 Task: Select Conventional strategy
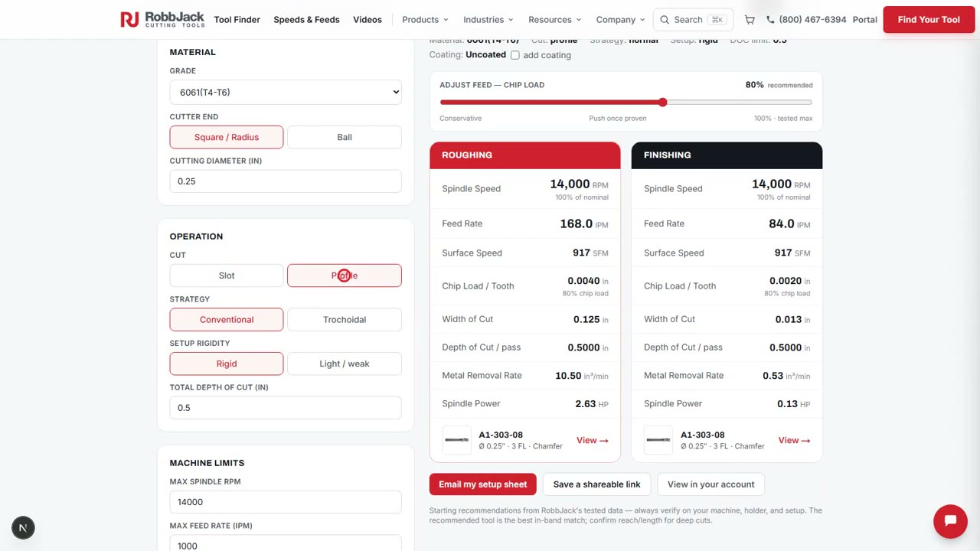[227, 320]
